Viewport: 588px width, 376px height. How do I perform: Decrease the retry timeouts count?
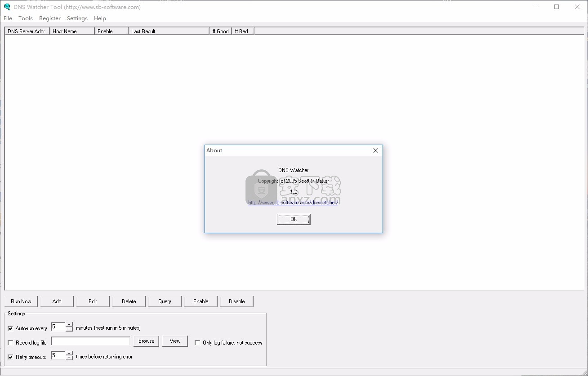pyautogui.click(x=69, y=358)
